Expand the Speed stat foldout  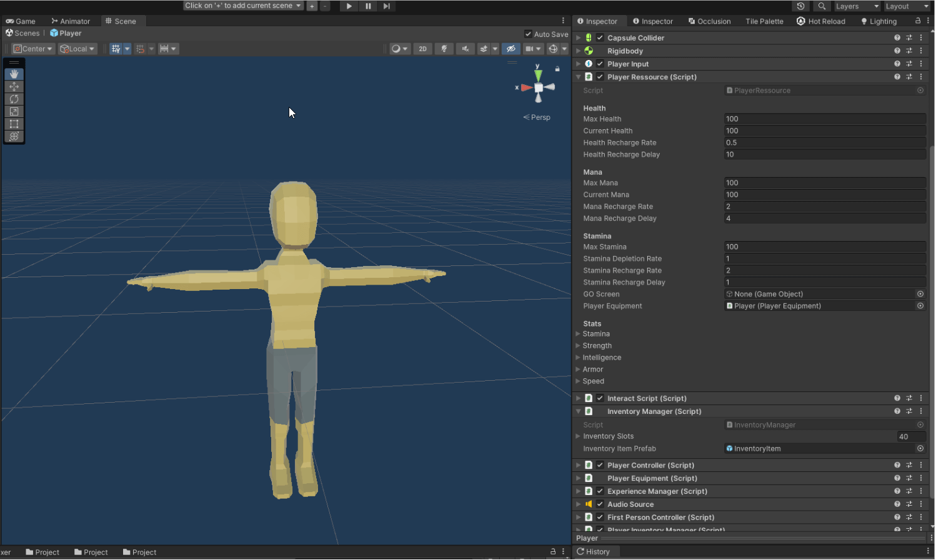[x=578, y=381]
